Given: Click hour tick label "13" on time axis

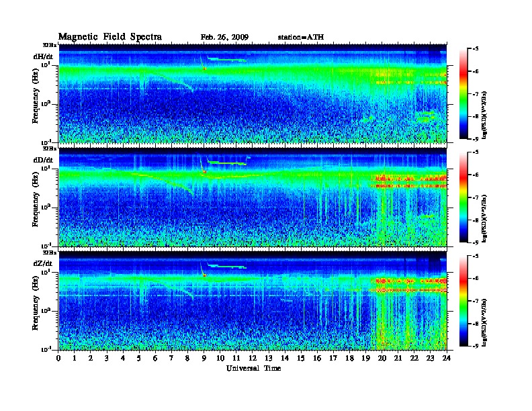Looking at the screenshot, I should pos(269,358).
